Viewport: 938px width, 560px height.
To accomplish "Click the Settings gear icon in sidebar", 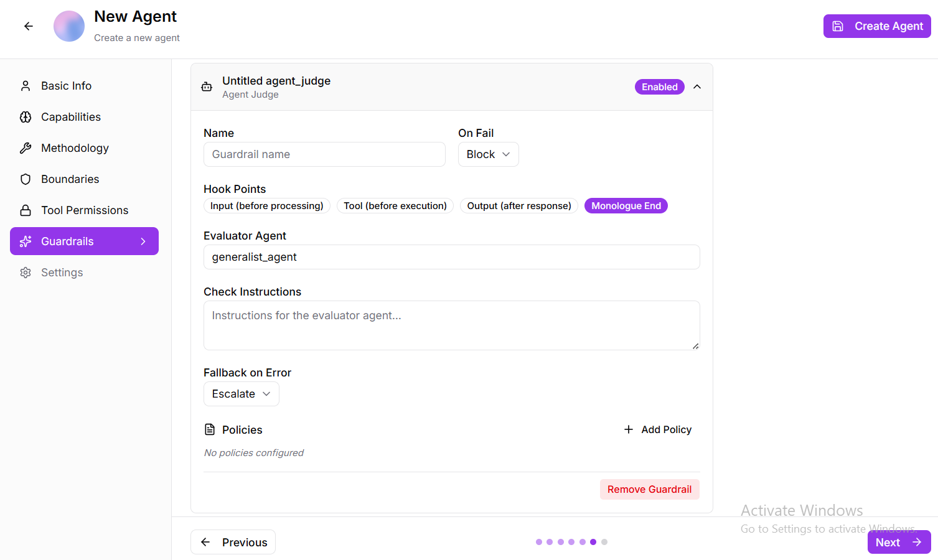I will pos(26,273).
